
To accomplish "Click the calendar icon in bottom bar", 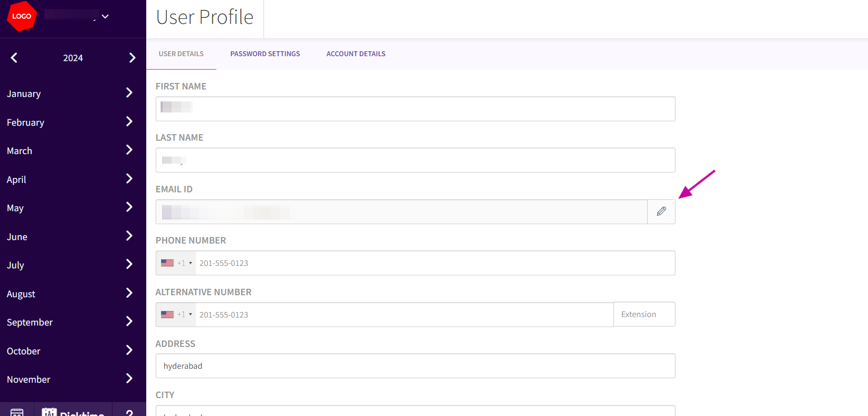I will [x=17, y=411].
